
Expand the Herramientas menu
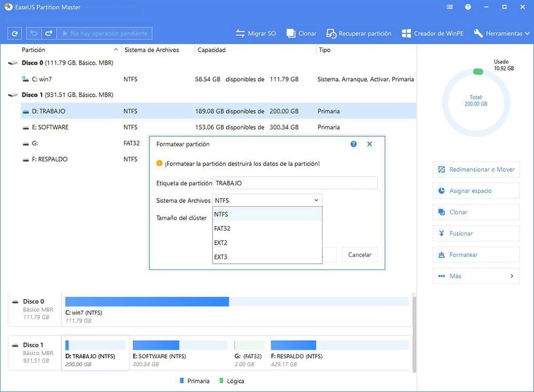(501, 33)
